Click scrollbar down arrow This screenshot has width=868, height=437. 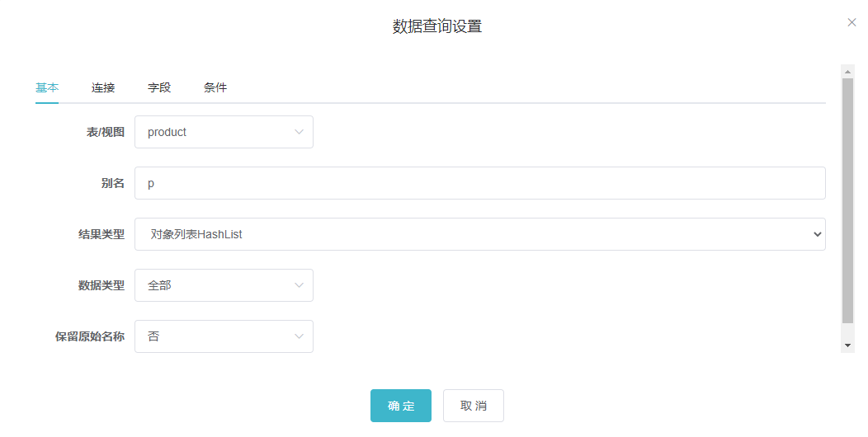pyautogui.click(x=847, y=345)
